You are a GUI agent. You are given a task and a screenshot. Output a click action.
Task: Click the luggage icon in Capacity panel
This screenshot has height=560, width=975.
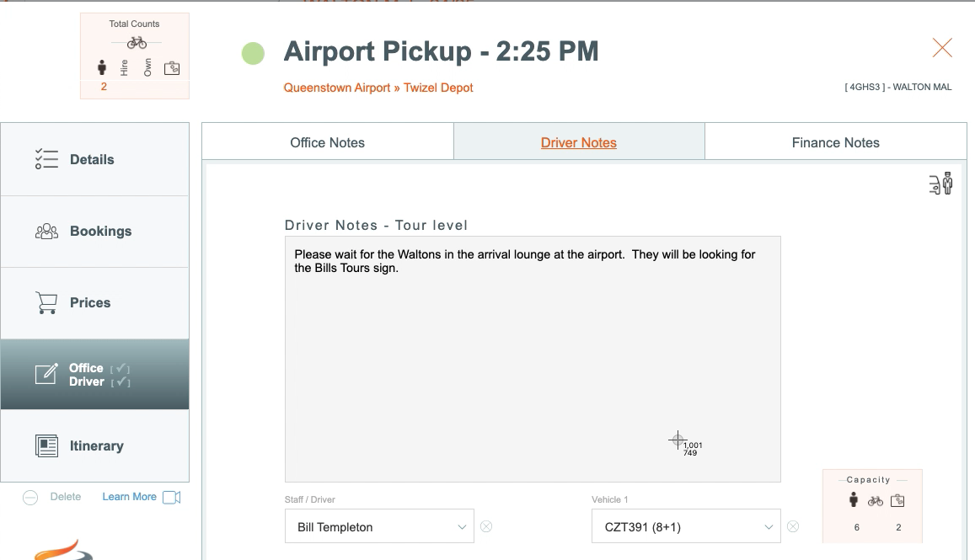[x=897, y=500]
